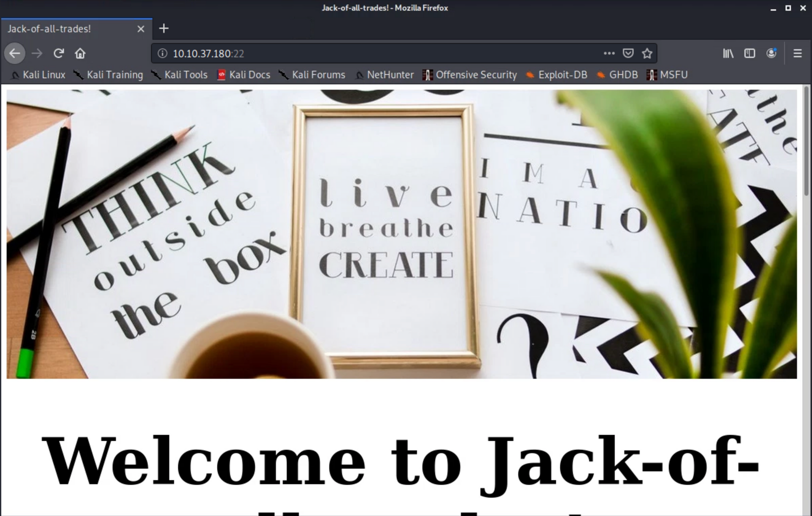Select the Jack-of-all-trades! tab
Screen dimensions: 812x516
tap(61, 29)
